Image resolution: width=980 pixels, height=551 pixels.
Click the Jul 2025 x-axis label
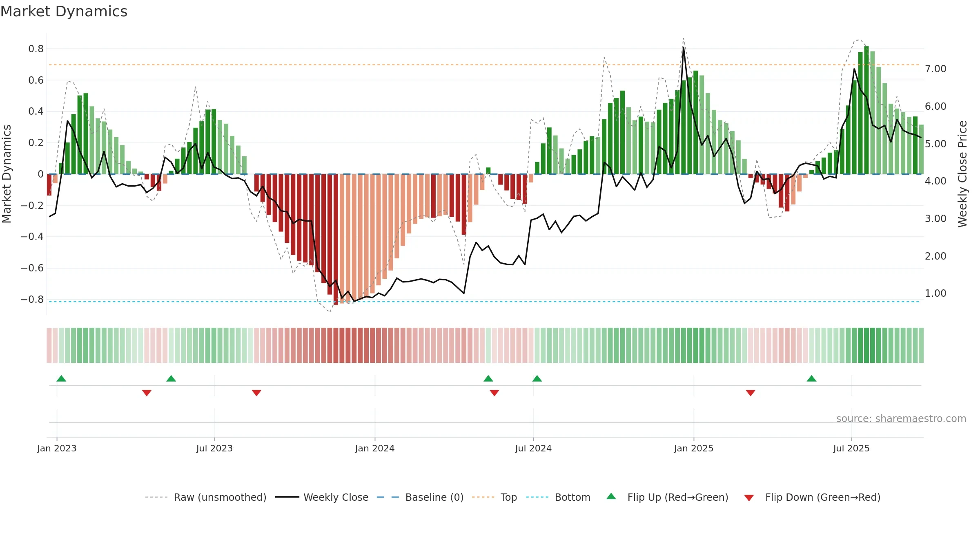851,448
